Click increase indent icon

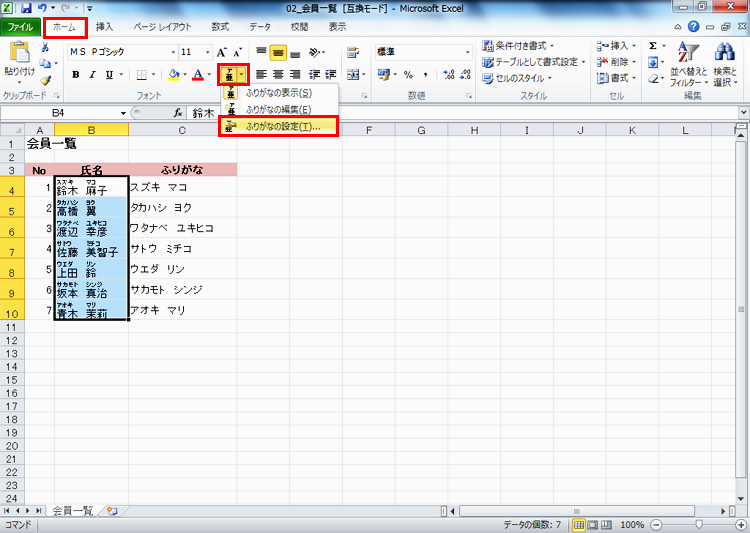331,75
